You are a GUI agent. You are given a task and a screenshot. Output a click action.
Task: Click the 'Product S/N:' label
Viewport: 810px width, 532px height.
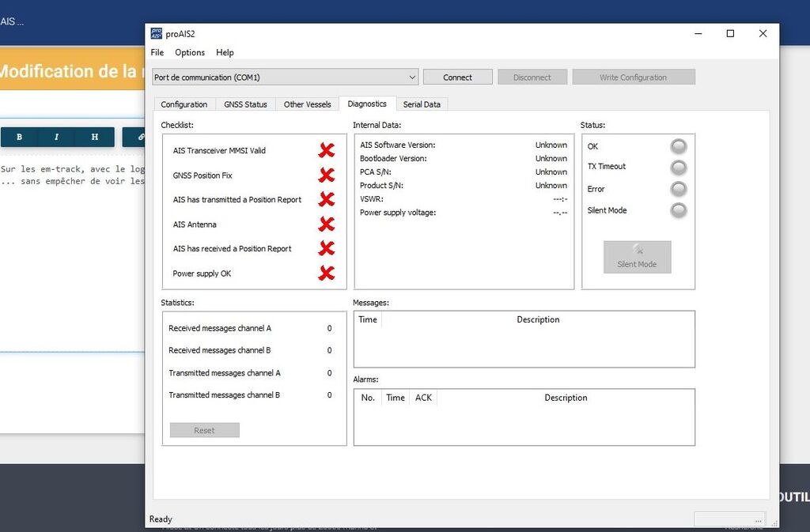(382, 185)
